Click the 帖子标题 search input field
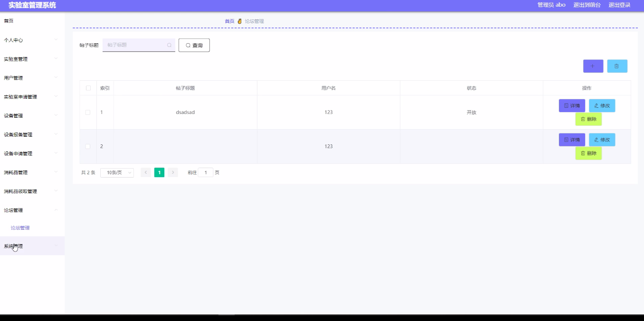Viewport: 644px width, 321px height. [x=135, y=45]
